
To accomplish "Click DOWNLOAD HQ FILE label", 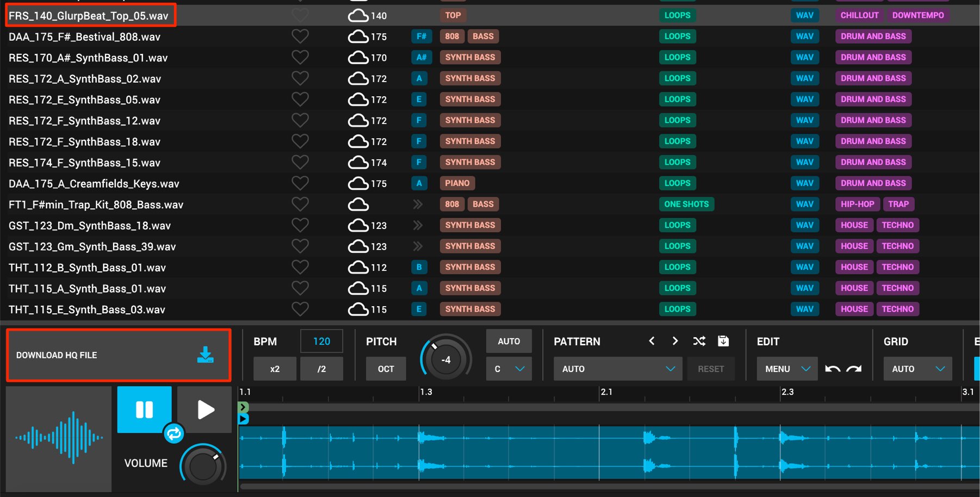I will 57,355.
